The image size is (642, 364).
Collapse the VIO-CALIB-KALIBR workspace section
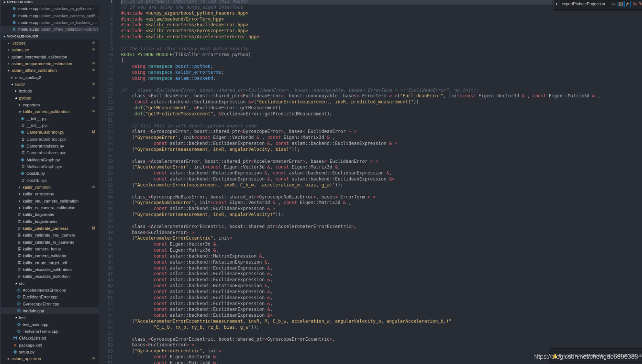4,36
